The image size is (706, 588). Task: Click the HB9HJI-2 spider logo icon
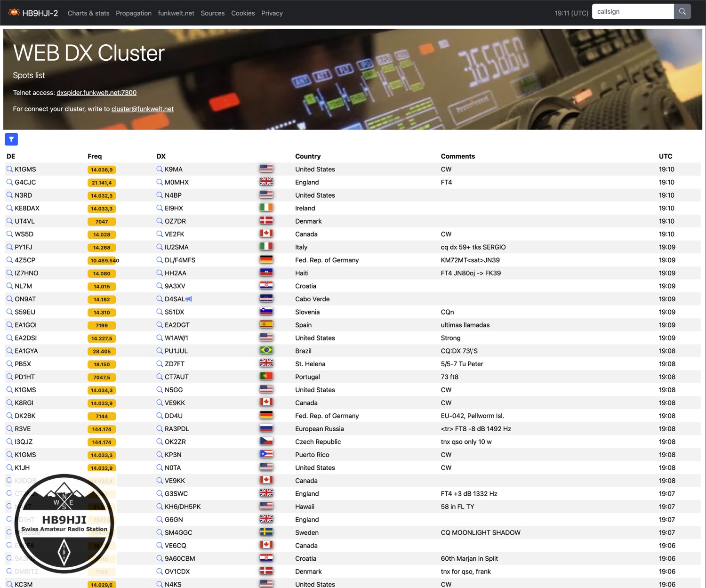point(14,12)
